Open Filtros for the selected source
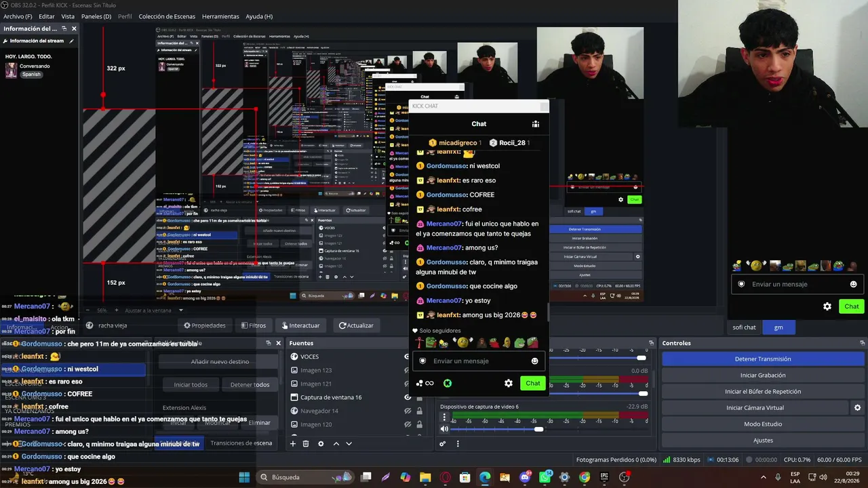The height and width of the screenshot is (488, 868). click(253, 325)
